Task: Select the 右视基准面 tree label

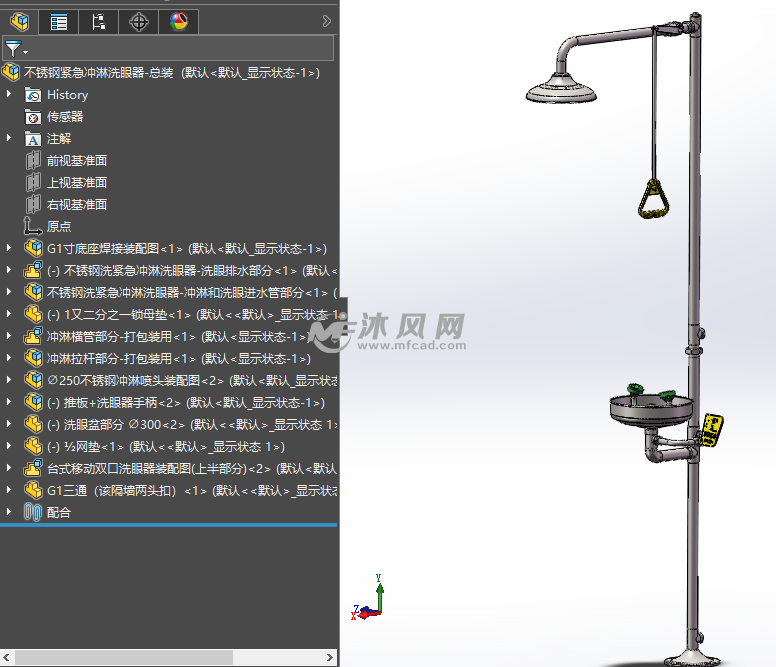Action: pyautogui.click(x=77, y=204)
